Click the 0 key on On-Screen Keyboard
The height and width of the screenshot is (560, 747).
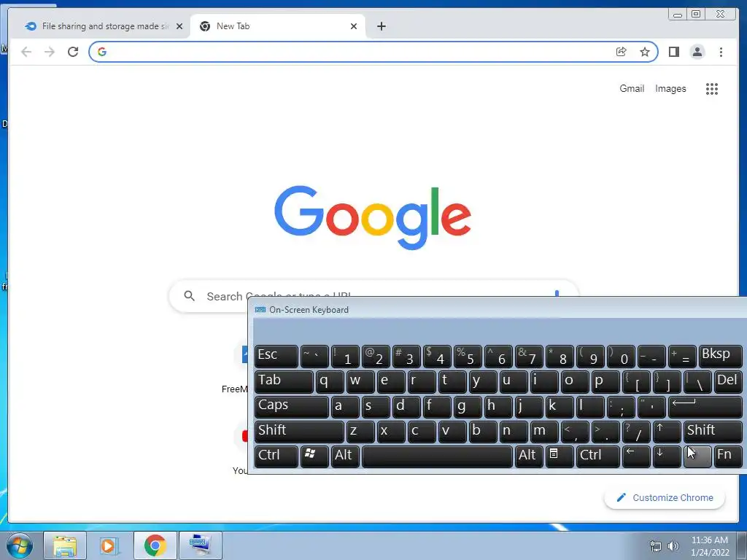(x=621, y=356)
